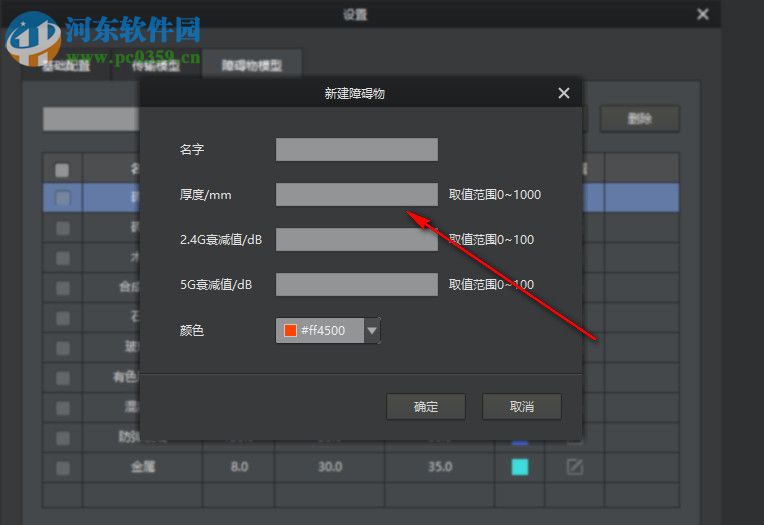Screen dimensions: 764x525
Task: Toggle the checkbox in the 有色 row
Action: [62, 378]
